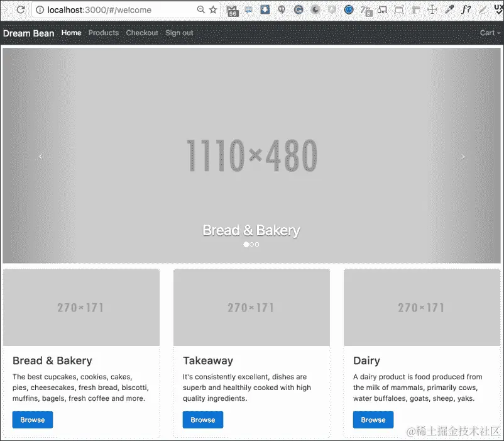
Task: Click the faded pen extension icon
Action: pos(483,10)
